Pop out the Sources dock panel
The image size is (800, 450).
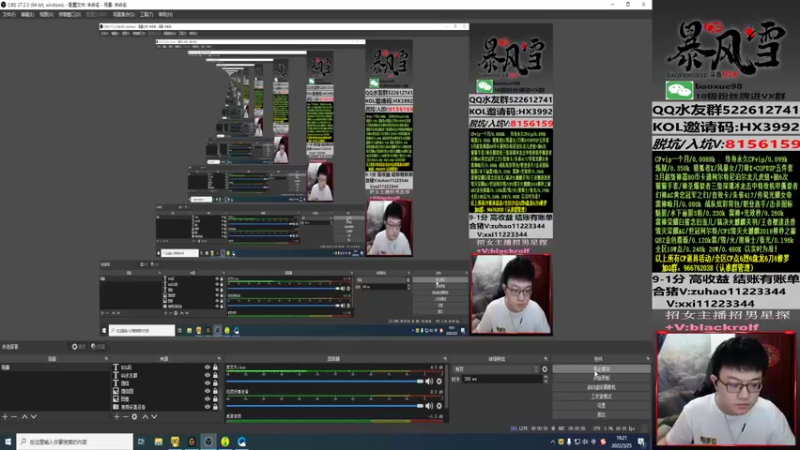click(219, 359)
